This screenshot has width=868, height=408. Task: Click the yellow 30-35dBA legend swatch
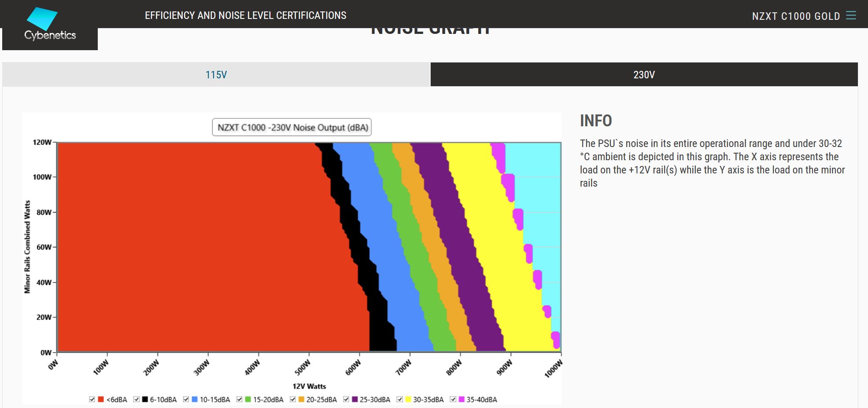pyautogui.click(x=408, y=399)
